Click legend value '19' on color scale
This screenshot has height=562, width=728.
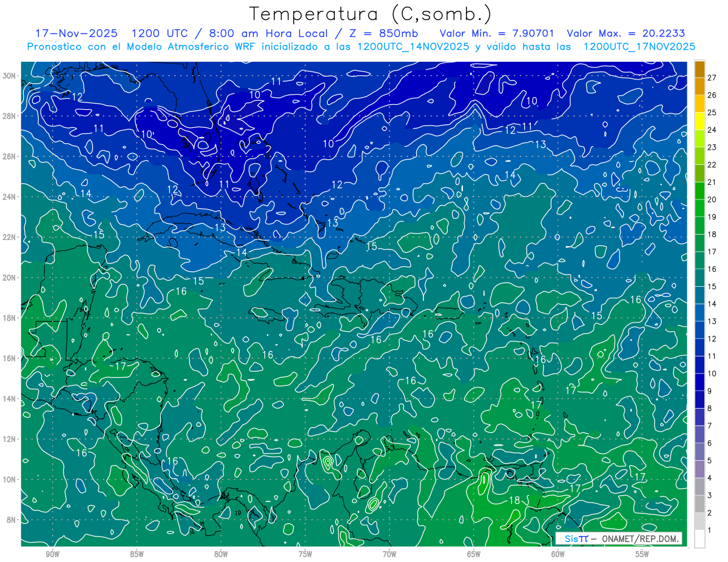click(x=712, y=217)
